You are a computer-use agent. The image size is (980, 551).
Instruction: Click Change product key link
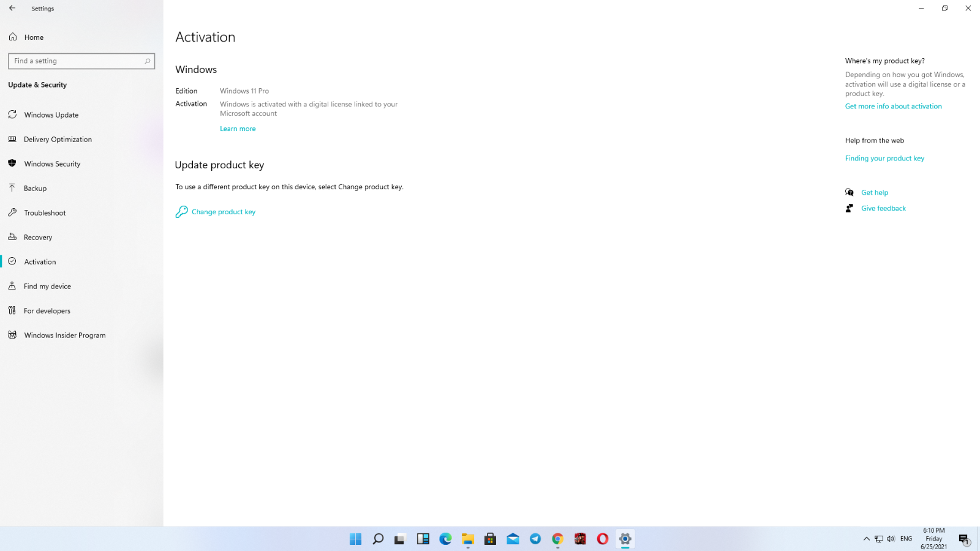click(224, 212)
